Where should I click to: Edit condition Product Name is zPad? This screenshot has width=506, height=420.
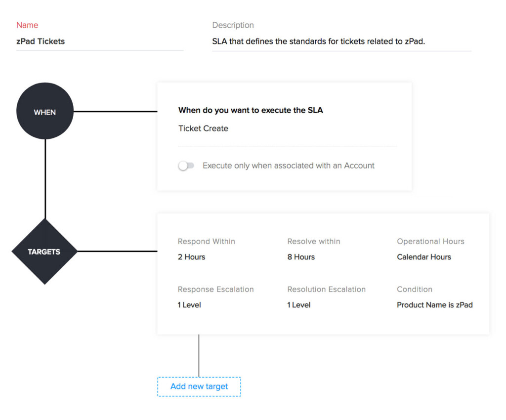click(434, 305)
